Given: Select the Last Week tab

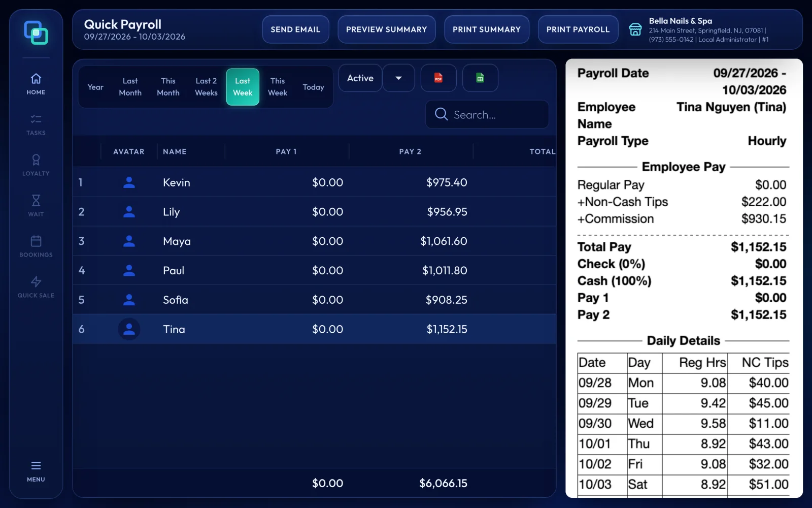Looking at the screenshot, I should [243, 87].
